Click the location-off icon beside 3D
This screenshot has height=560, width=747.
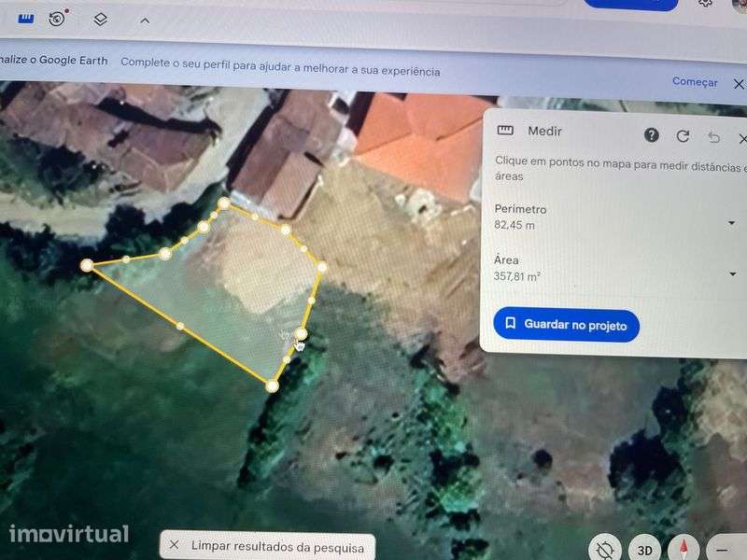605,550
